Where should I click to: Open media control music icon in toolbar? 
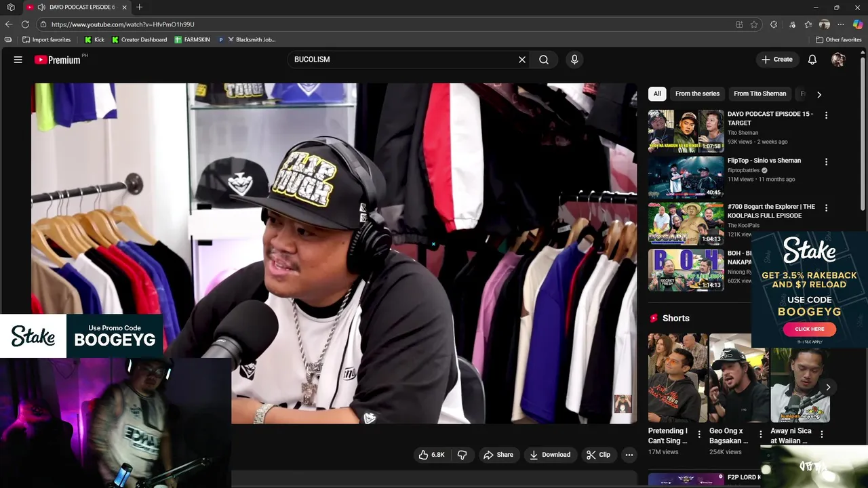[792, 24]
